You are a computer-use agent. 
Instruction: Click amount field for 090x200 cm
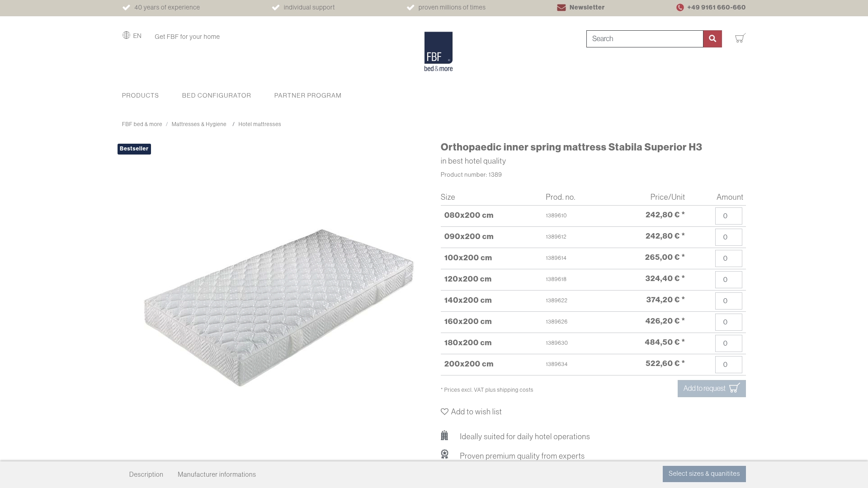tap(729, 237)
